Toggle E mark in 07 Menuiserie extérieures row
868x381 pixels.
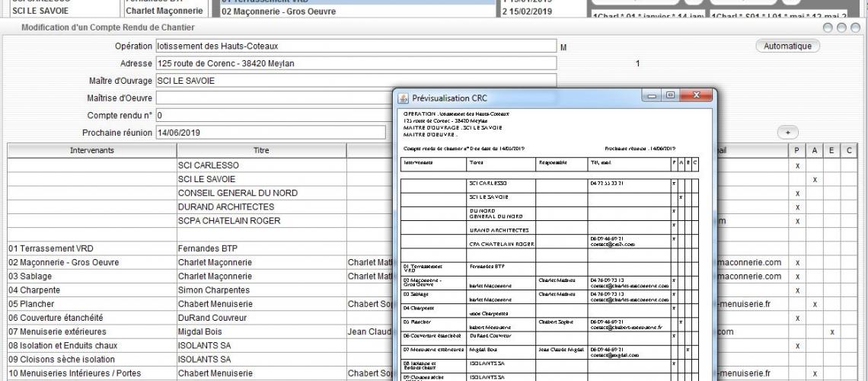[x=831, y=331]
